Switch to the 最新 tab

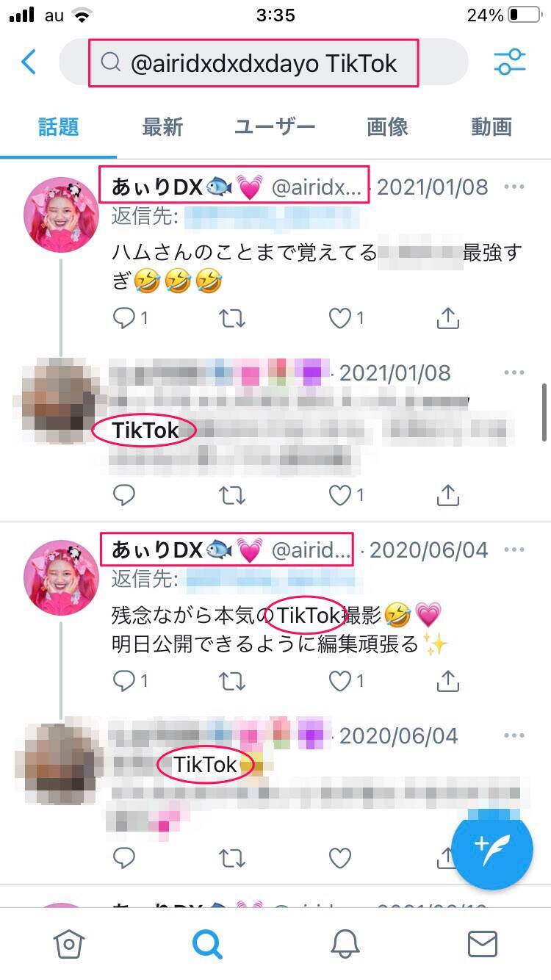[162, 127]
